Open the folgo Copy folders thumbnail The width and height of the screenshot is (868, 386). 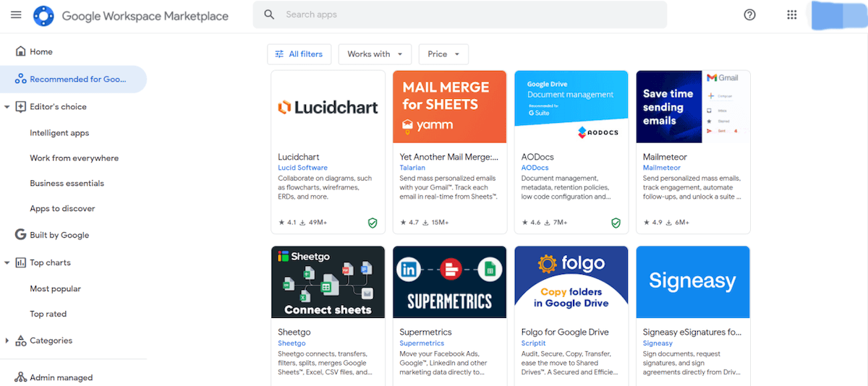pos(571,282)
